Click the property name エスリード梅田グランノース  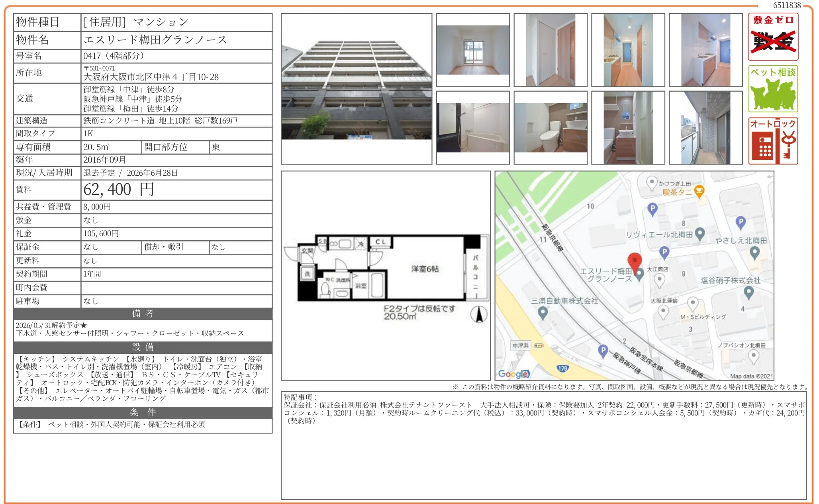(155, 40)
